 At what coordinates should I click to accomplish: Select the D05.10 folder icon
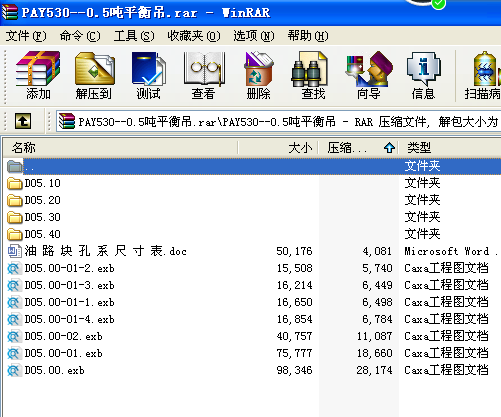pyautogui.click(x=14, y=183)
